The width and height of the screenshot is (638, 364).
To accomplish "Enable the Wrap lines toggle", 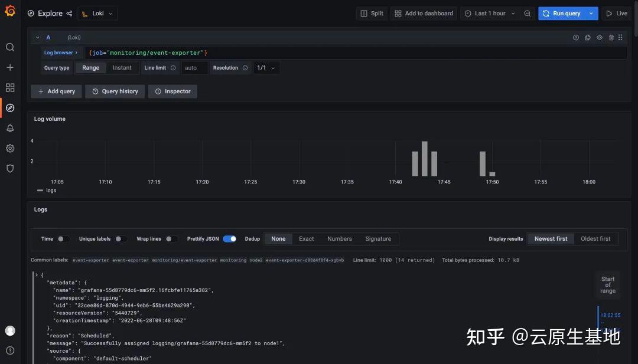I will click(x=172, y=238).
